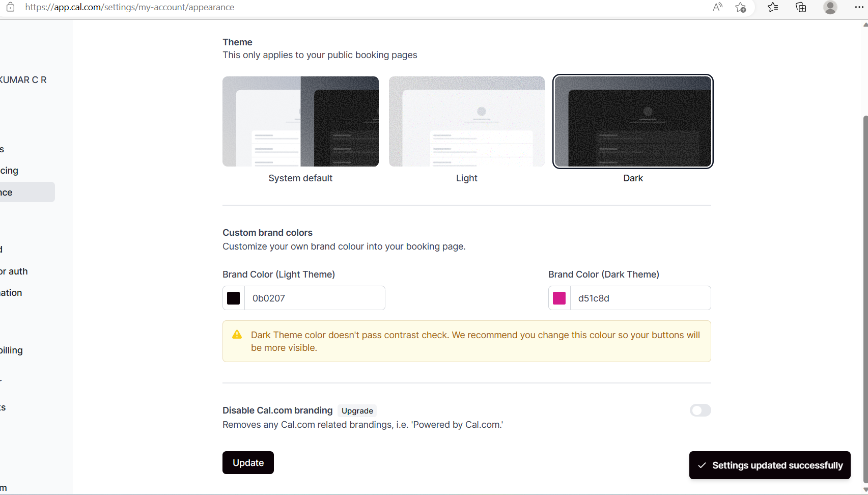
Task: Select the Light theme option
Action: [466, 121]
